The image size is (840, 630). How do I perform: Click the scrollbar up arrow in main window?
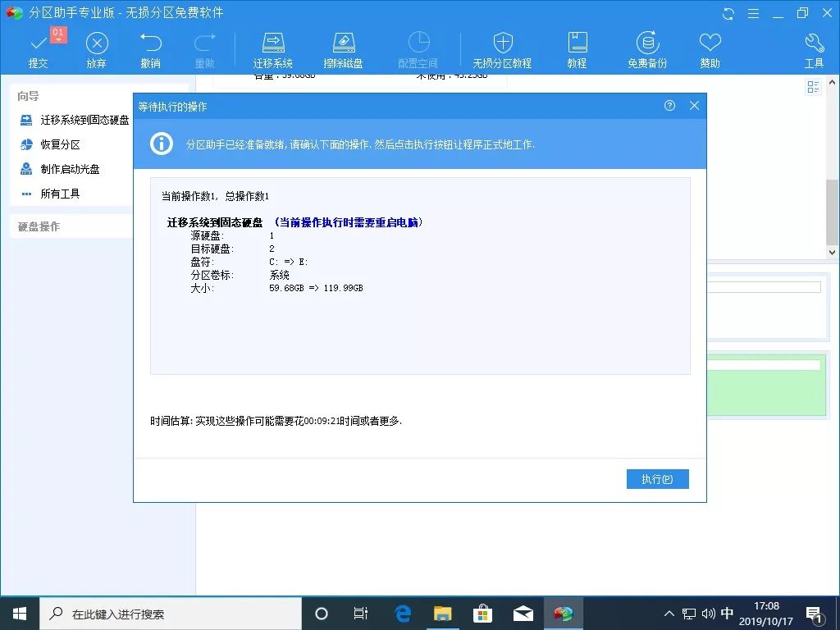coord(832,83)
